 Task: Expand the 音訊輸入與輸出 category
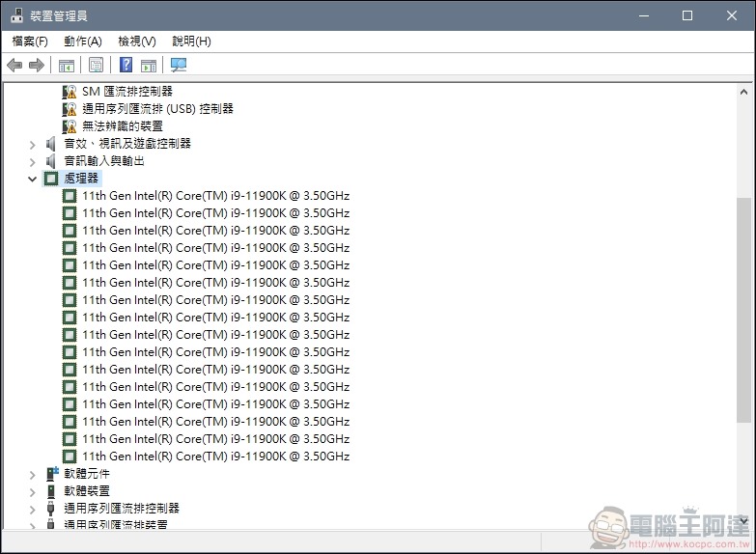point(32,161)
